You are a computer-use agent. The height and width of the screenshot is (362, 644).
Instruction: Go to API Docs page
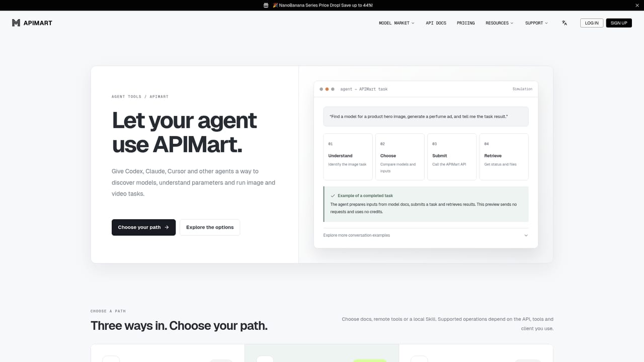[436, 23]
